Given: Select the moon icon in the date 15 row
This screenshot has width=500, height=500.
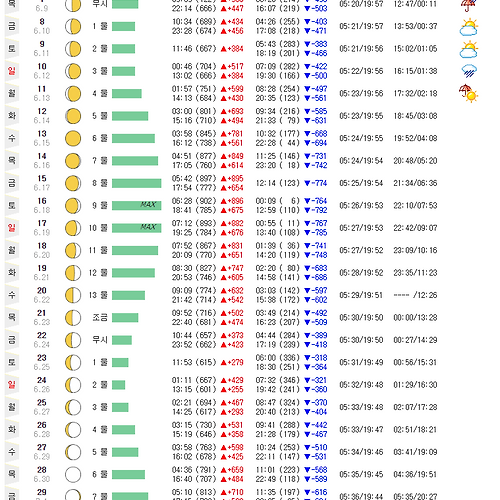Looking at the screenshot, I should click(73, 183).
